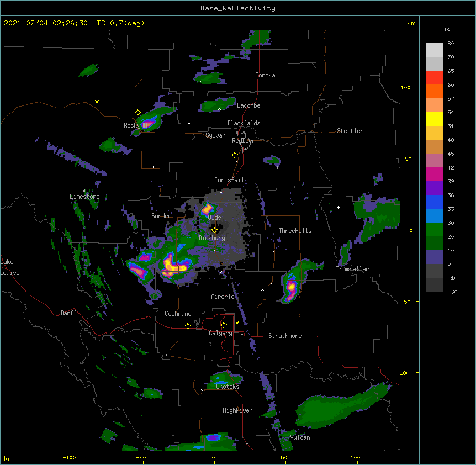
Task: Click the yellow diamond marker above Calgary label
Action: [224, 325]
